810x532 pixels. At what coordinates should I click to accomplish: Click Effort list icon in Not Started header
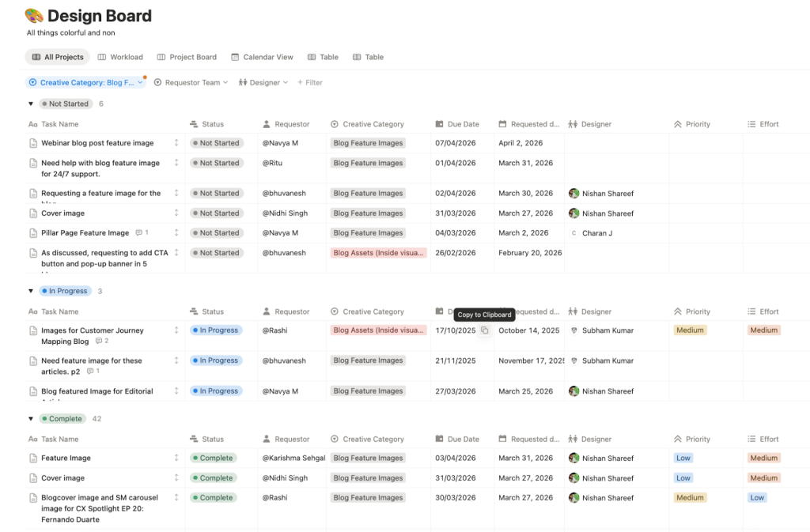click(751, 124)
